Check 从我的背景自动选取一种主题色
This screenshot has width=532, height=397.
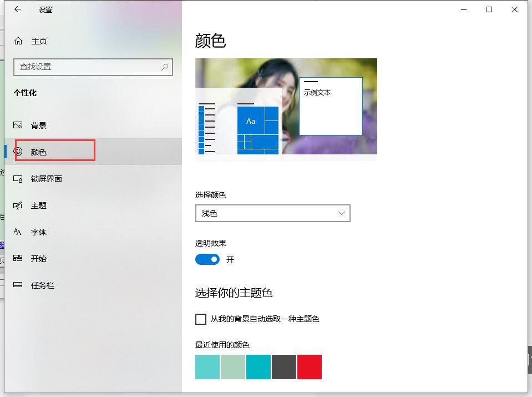[x=200, y=319]
